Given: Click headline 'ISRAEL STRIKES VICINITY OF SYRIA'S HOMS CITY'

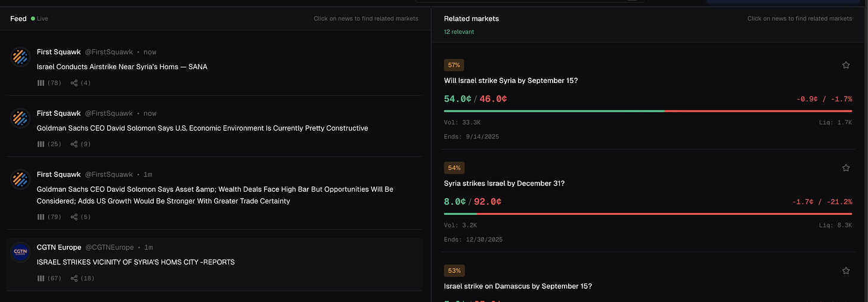Looking at the screenshot, I should click(x=136, y=262).
